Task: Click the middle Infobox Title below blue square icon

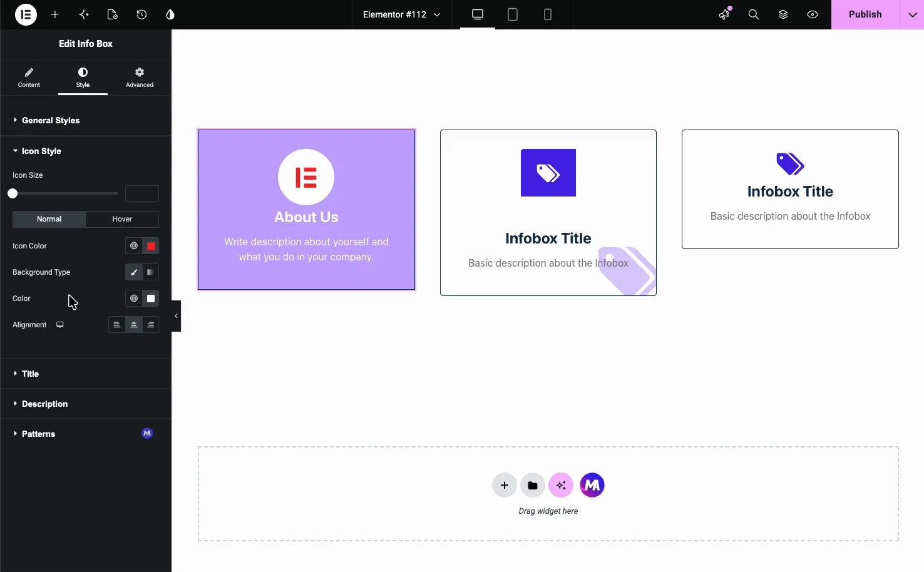Action: 548,238
